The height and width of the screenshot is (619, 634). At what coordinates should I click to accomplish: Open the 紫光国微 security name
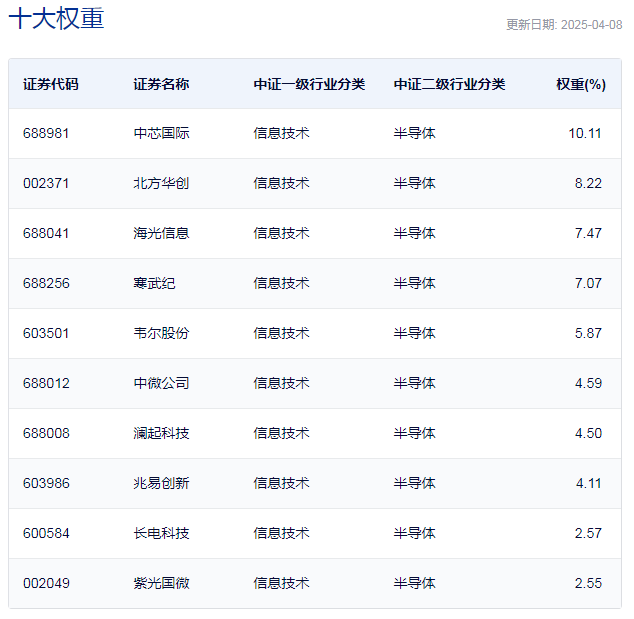(x=161, y=583)
